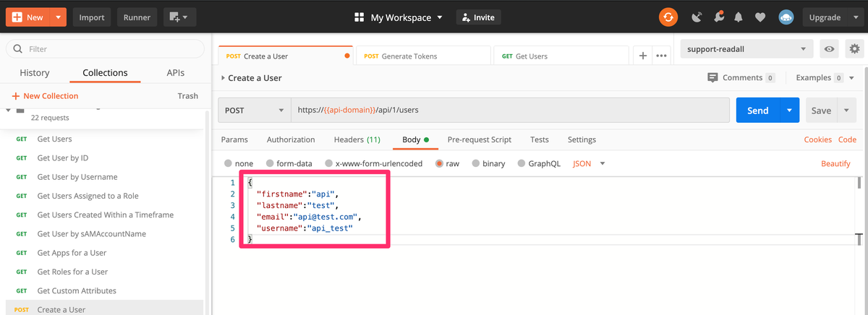Open notifications bell icon

coord(739,17)
